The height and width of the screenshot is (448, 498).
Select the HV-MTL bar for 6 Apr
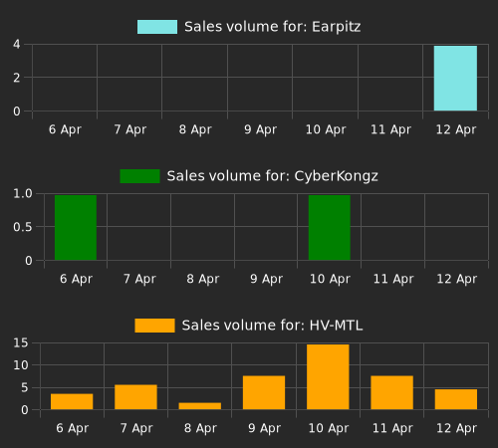pyautogui.click(x=72, y=401)
